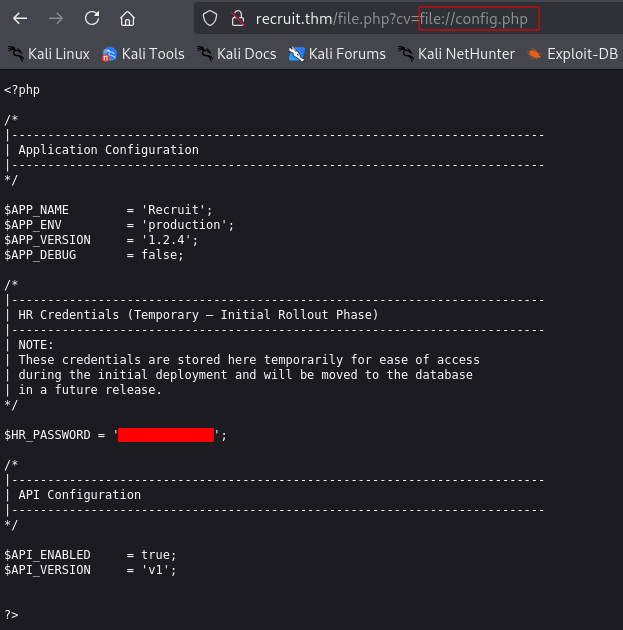
Task: Open the Kali Tools bookmark
Action: tap(143, 54)
